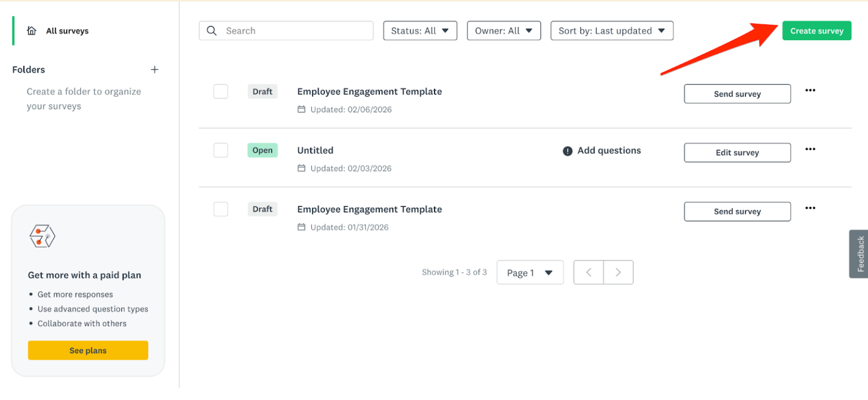868x400 pixels.
Task: Click calendar icon beside Updated: 02/06/2026
Action: [x=301, y=109]
